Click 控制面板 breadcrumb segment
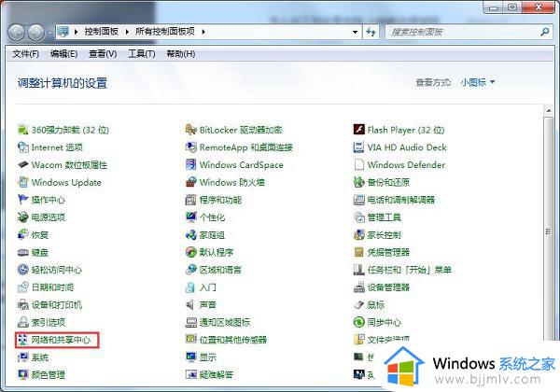 click(x=101, y=32)
